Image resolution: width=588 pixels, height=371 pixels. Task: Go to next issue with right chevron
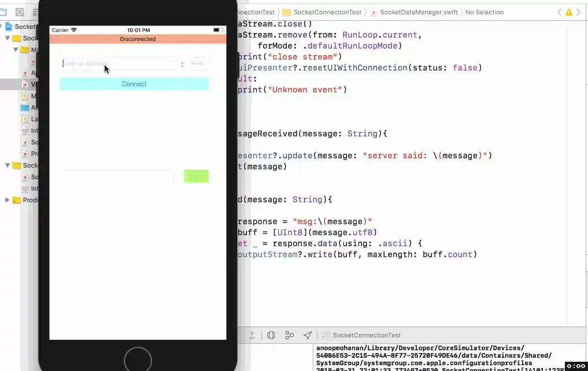pyautogui.click(x=579, y=12)
